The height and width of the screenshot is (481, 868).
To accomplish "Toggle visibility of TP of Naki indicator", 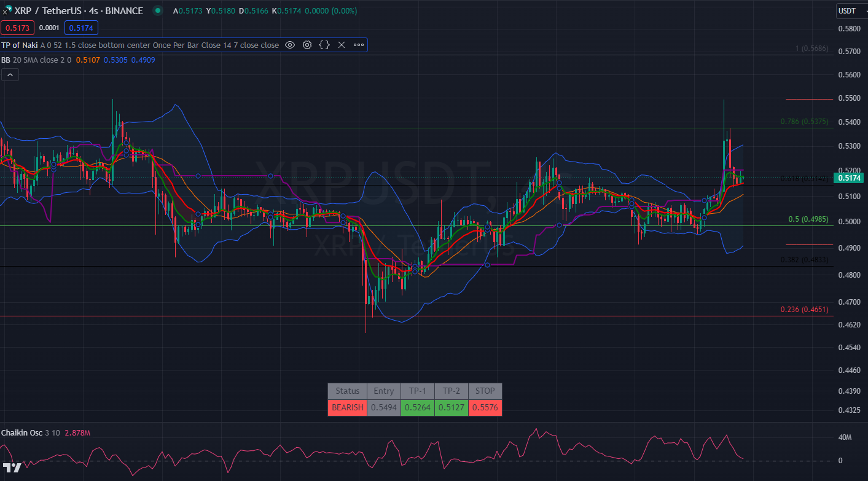I will 290,45.
